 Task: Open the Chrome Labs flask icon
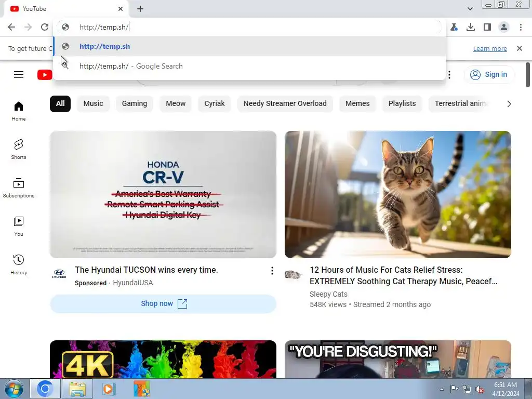454,27
